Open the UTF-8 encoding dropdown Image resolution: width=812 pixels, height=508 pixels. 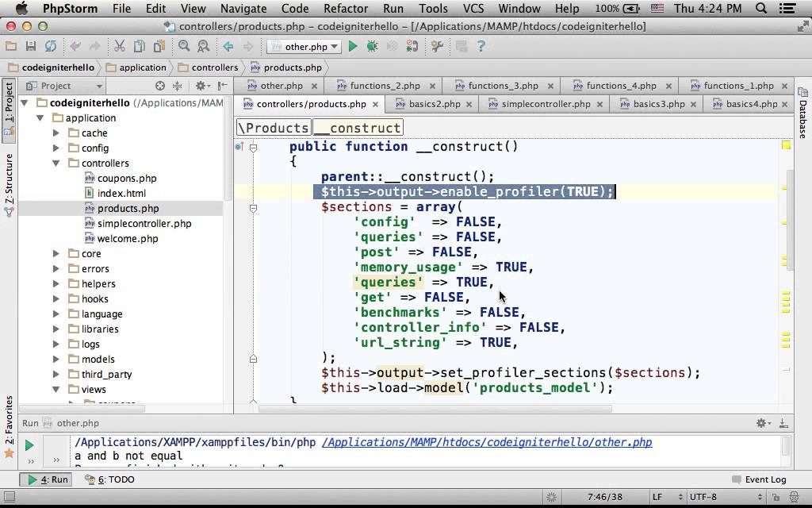726,497
